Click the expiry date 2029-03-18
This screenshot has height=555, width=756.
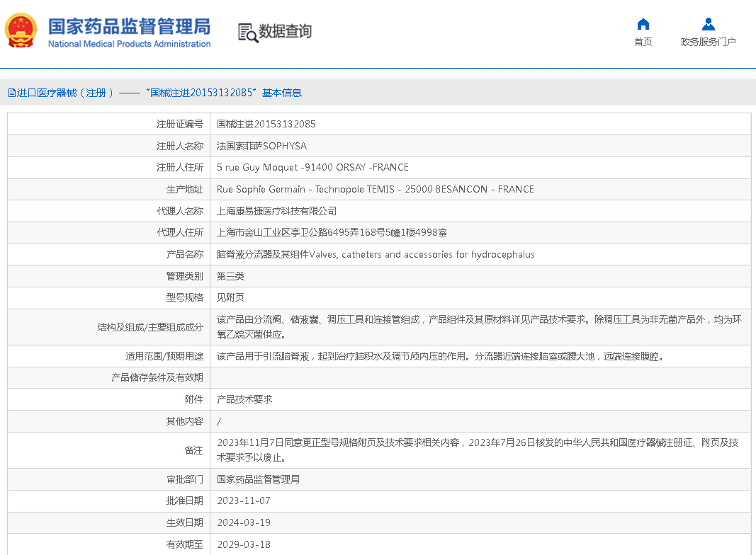click(243, 544)
